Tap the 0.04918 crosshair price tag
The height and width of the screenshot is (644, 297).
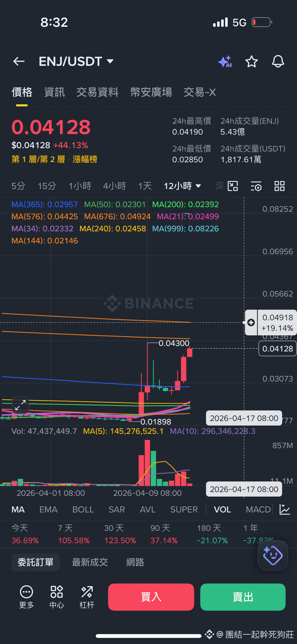click(x=278, y=322)
